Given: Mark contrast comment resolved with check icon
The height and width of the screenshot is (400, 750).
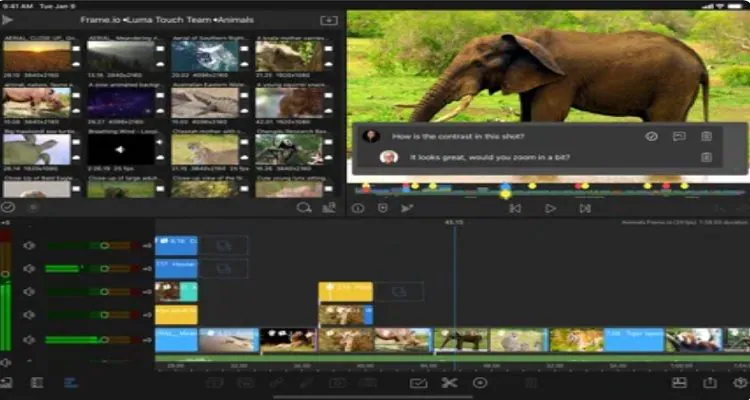Looking at the screenshot, I should coord(651,136).
